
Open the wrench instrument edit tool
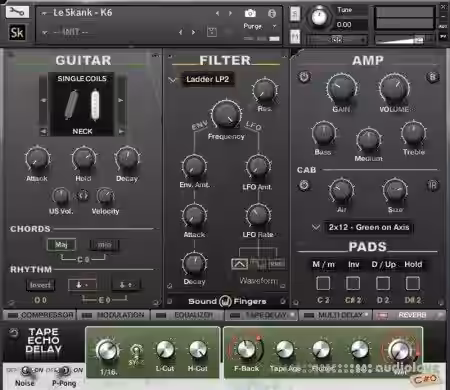tap(17, 12)
